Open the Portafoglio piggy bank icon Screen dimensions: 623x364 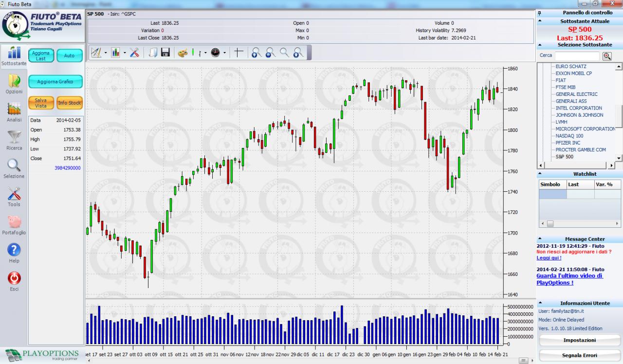tap(14, 225)
